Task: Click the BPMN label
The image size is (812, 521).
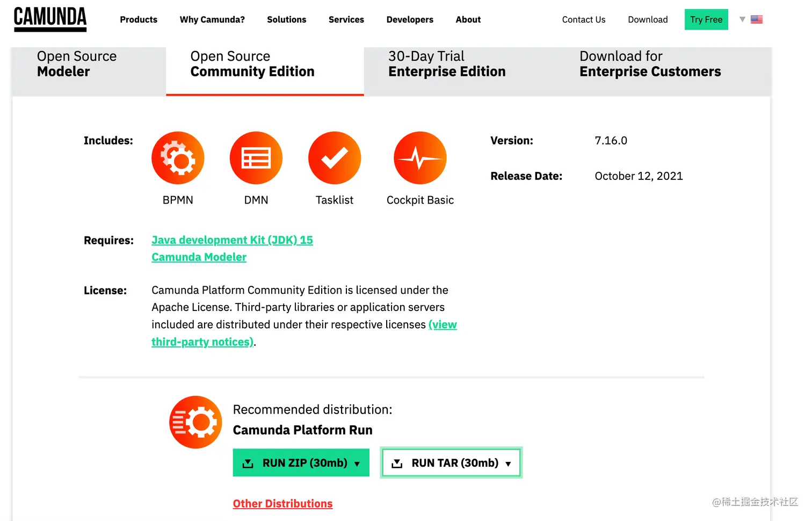Action: coord(178,200)
